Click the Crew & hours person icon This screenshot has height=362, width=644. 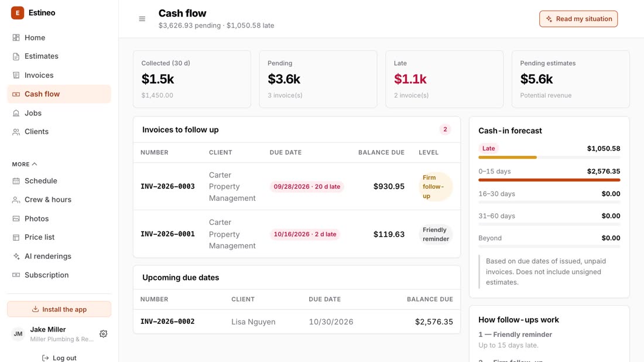pyautogui.click(x=16, y=200)
